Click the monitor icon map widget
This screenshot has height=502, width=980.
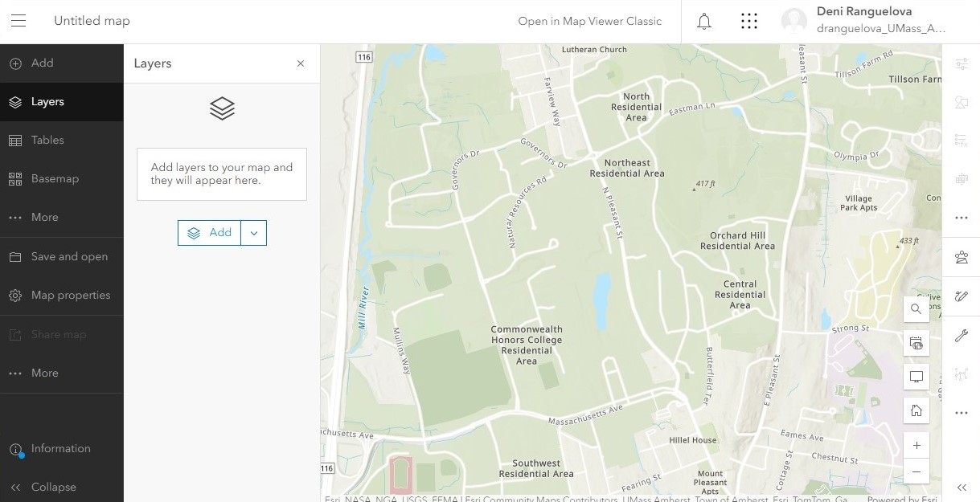pos(916,377)
